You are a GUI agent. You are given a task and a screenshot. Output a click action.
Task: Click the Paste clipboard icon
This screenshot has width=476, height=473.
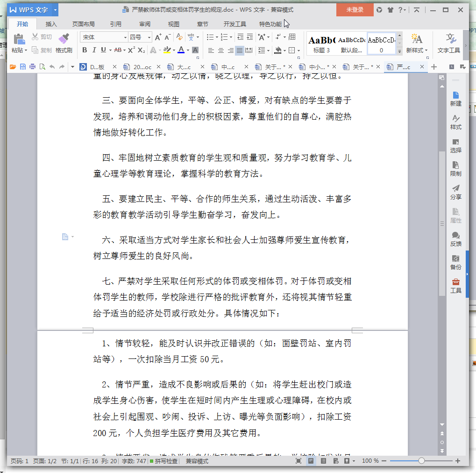[x=19, y=39]
